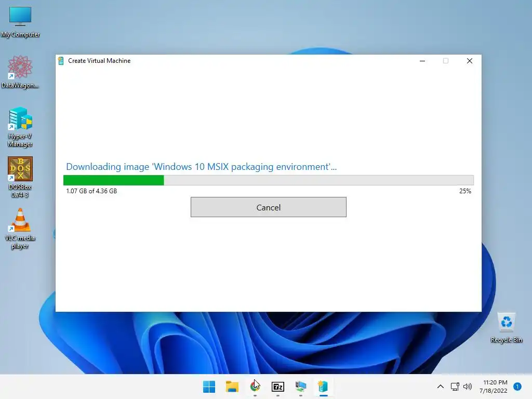
Task: Open the Windows Start menu
Action: pyautogui.click(x=209, y=387)
